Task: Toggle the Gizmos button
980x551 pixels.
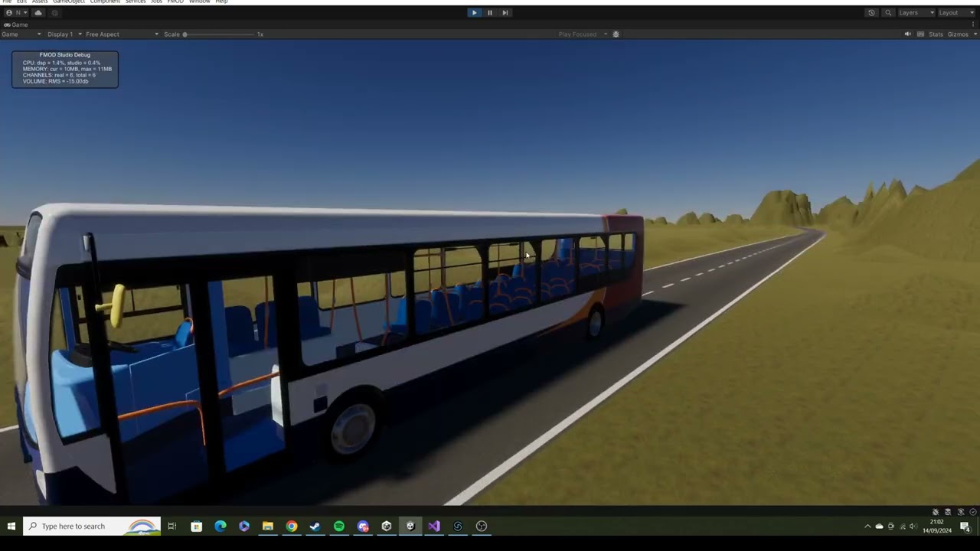Action: (x=958, y=34)
